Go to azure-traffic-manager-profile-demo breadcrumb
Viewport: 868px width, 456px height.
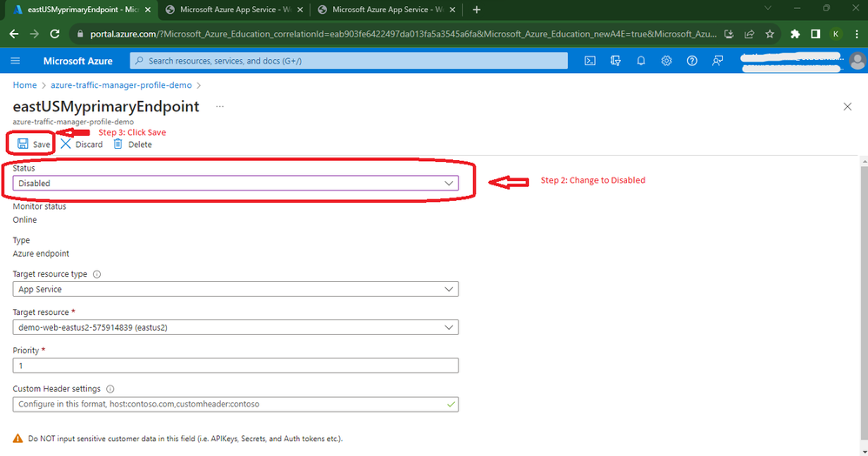121,84
